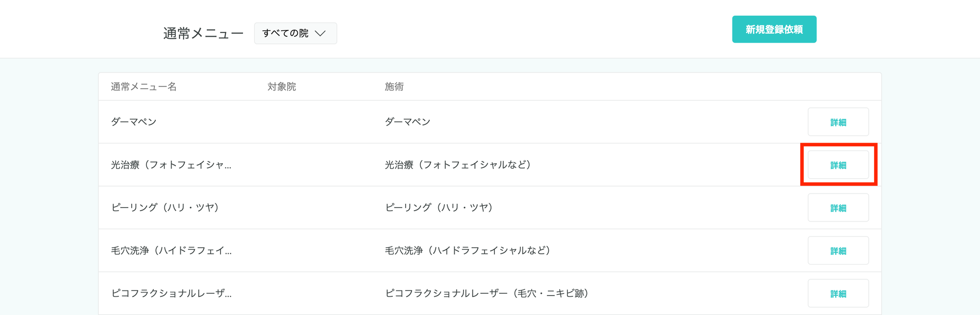Select the truncated 毛穴洗浄（ハイドラフェイ... name
This screenshot has height=315, width=980.
click(171, 251)
